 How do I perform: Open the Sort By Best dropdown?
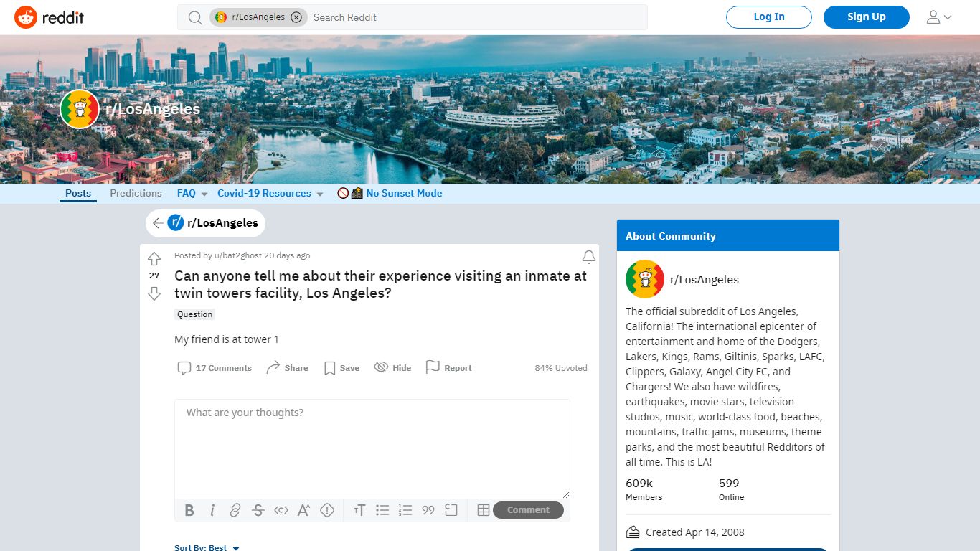pos(207,547)
